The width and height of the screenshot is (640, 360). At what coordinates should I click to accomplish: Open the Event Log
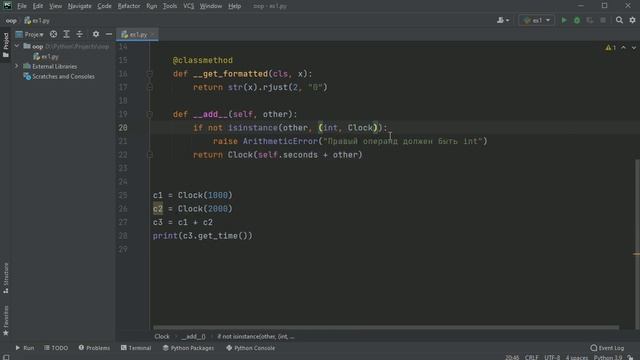point(607,348)
